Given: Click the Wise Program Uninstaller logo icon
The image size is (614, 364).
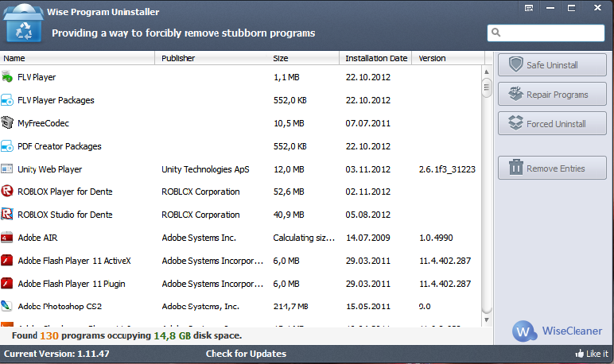Looking at the screenshot, I should [25, 25].
